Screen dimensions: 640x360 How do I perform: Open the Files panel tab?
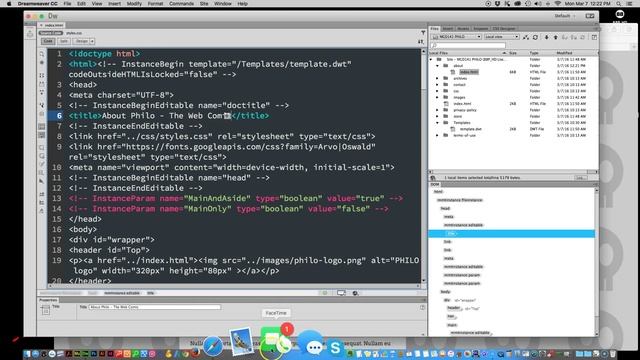point(434,29)
